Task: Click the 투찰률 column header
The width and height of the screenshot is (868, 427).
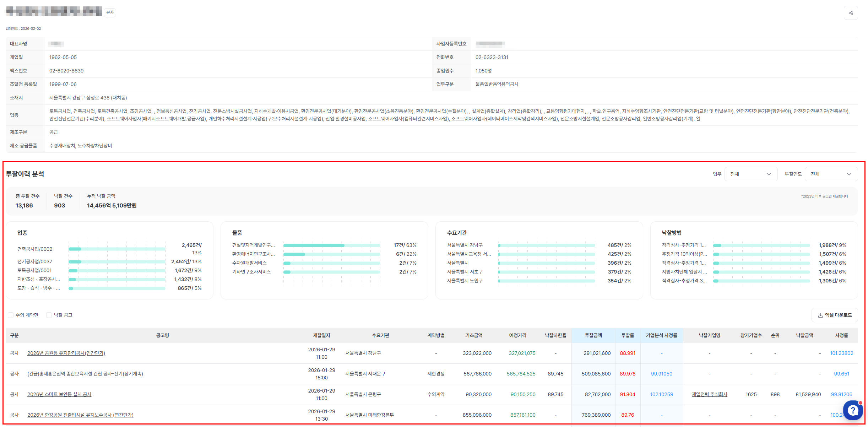Action: tap(627, 335)
